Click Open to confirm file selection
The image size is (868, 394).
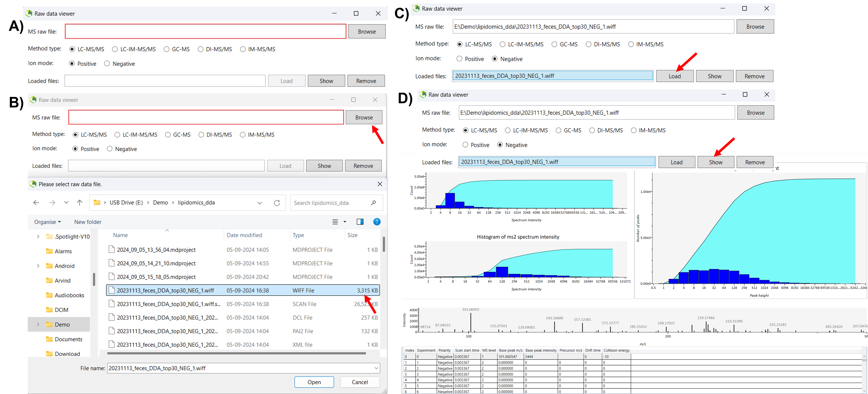pos(314,382)
